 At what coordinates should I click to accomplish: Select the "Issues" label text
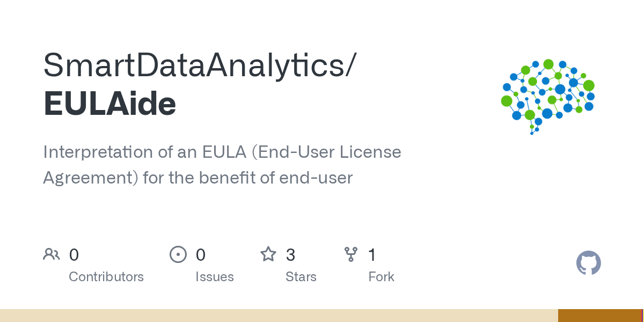(215, 277)
